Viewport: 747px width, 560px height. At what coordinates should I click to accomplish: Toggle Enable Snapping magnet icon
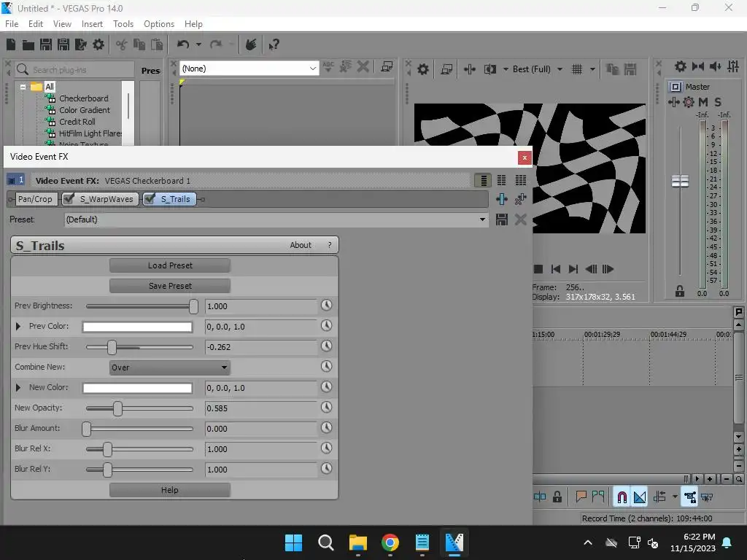622,497
